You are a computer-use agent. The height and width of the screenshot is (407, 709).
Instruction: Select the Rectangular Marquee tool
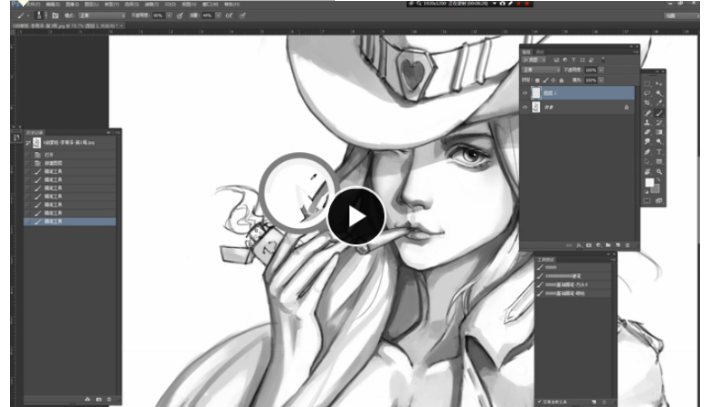[647, 83]
